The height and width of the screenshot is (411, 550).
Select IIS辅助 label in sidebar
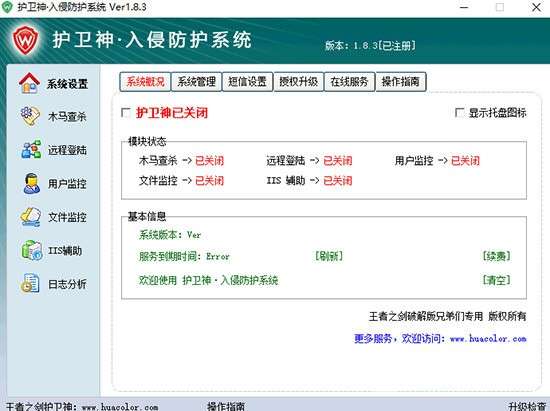point(65,250)
